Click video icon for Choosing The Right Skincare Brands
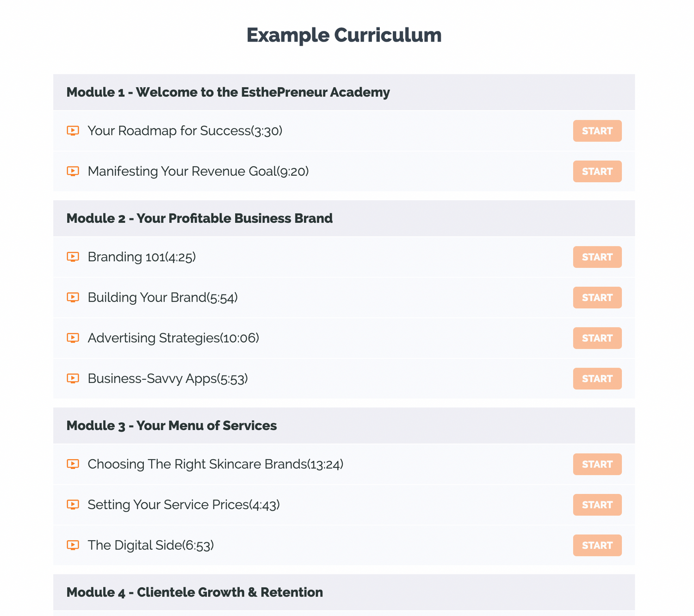Image resolution: width=694 pixels, height=616 pixels. tap(73, 464)
